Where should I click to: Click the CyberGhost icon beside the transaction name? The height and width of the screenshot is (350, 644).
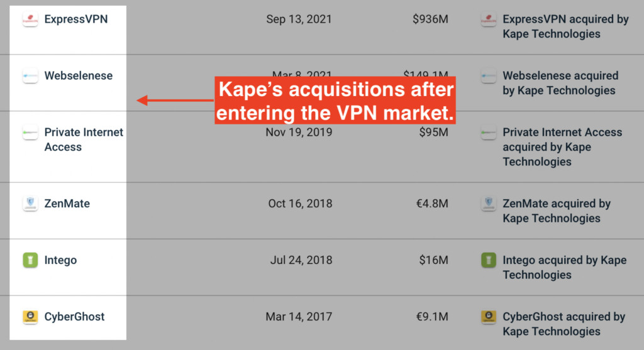point(488,317)
